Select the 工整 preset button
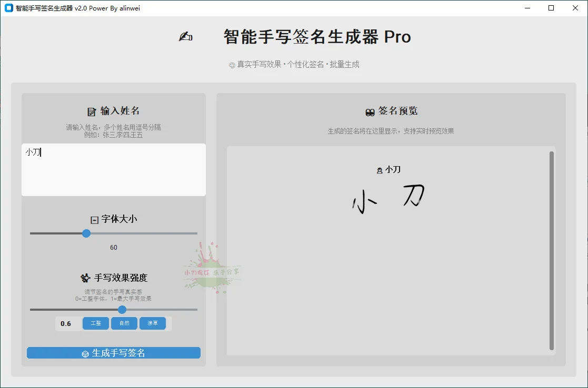This screenshot has height=388, width=588. (95, 323)
